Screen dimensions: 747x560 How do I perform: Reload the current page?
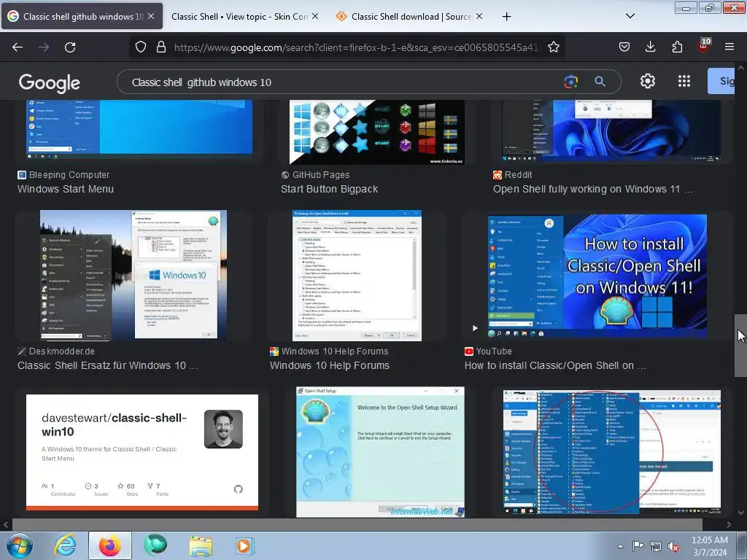(x=70, y=47)
